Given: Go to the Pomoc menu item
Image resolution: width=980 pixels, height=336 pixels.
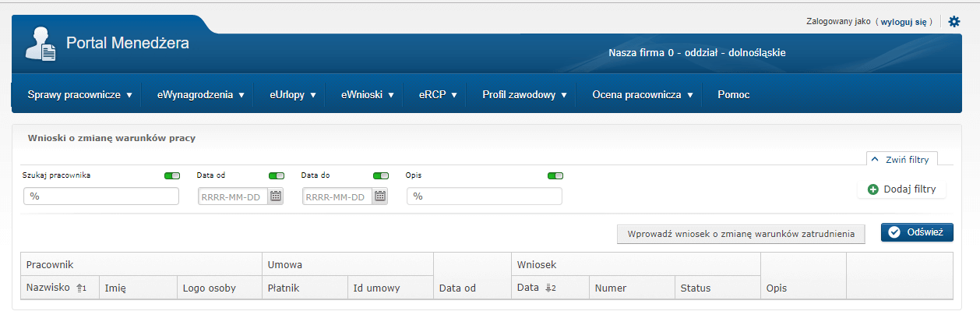Looking at the screenshot, I should click(x=733, y=95).
